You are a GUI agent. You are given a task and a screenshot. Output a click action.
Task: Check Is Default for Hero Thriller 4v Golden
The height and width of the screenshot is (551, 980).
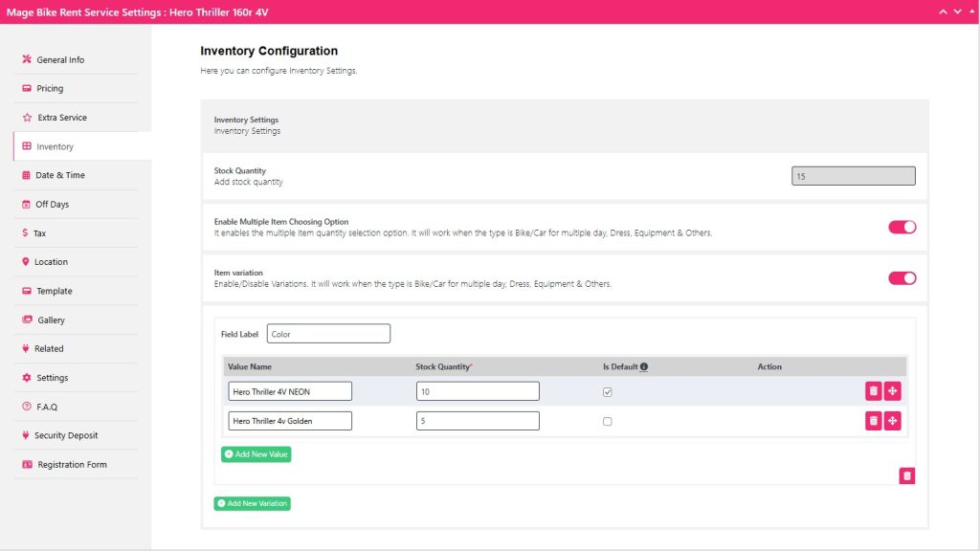608,421
